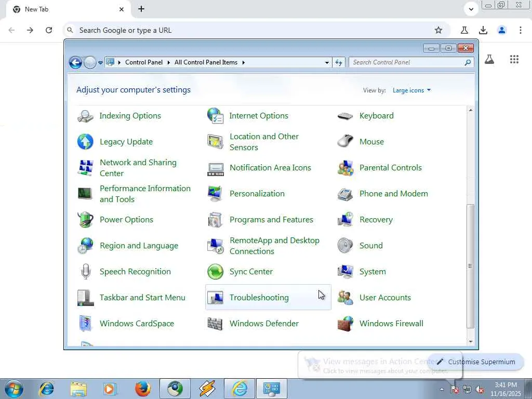Image resolution: width=532 pixels, height=399 pixels.
Task: Click the Windows Firewall icon
Action: coord(345,324)
